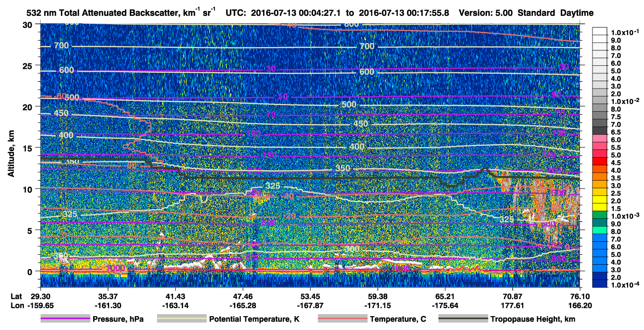Click the 'Lat' row label
The width and height of the screenshot is (644, 330).
16,296
